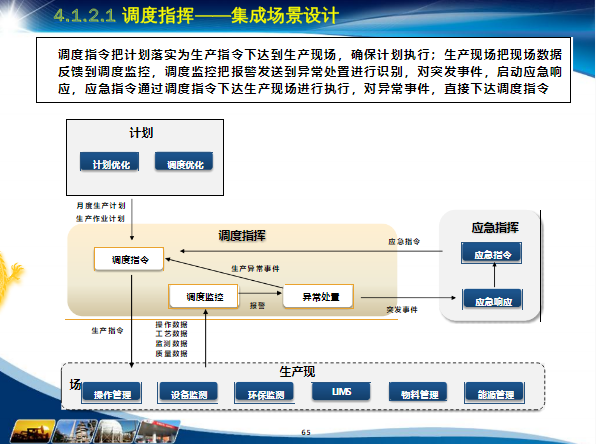This screenshot has width=596, height=444.
Task: Click the 设备监测 box
Action: click(x=188, y=393)
